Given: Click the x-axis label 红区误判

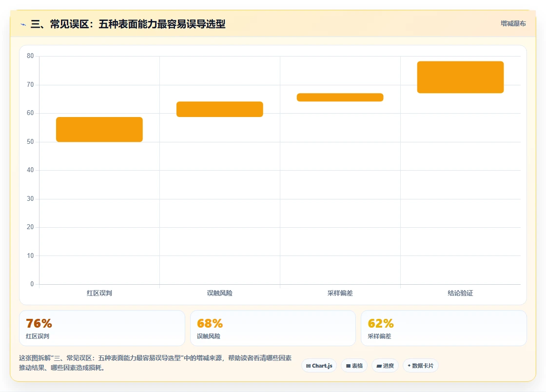Looking at the screenshot, I should pos(99,293).
